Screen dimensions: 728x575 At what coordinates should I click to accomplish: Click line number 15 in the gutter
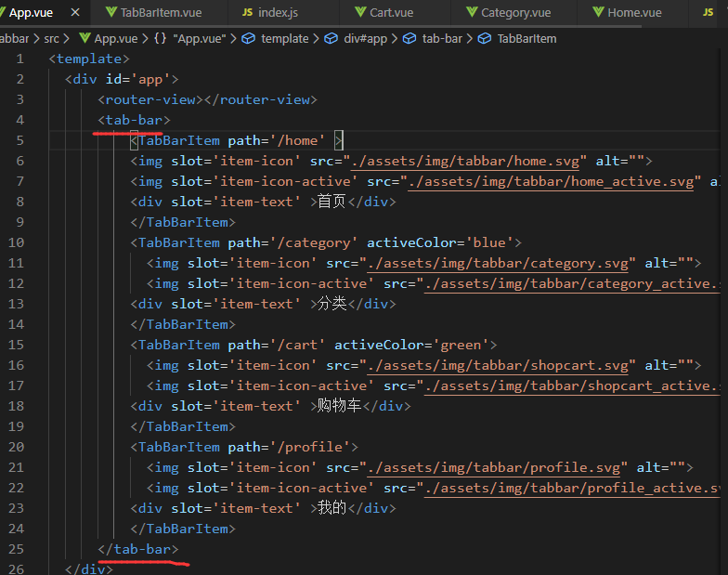pos(16,345)
